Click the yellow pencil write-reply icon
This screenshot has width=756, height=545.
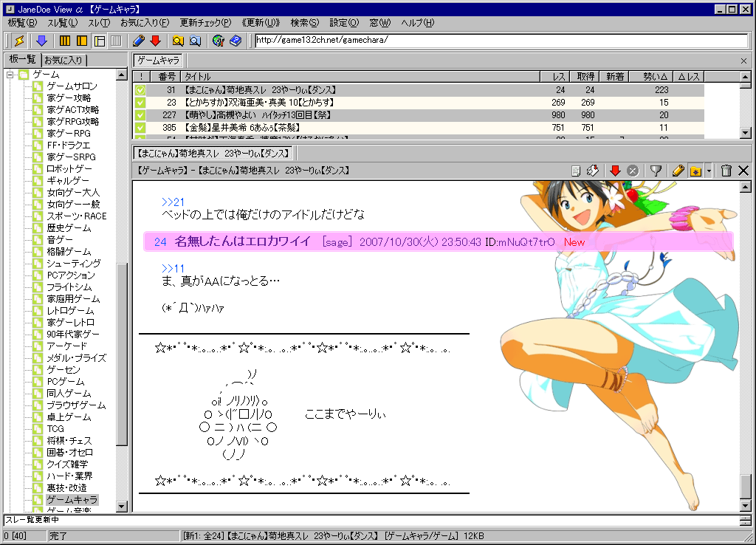[678, 171]
